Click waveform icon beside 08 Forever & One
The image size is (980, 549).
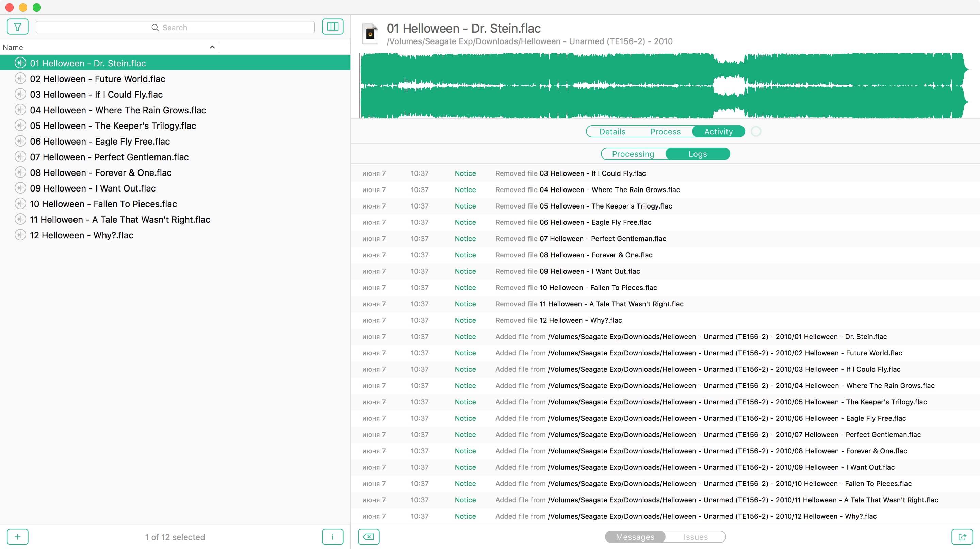20,172
